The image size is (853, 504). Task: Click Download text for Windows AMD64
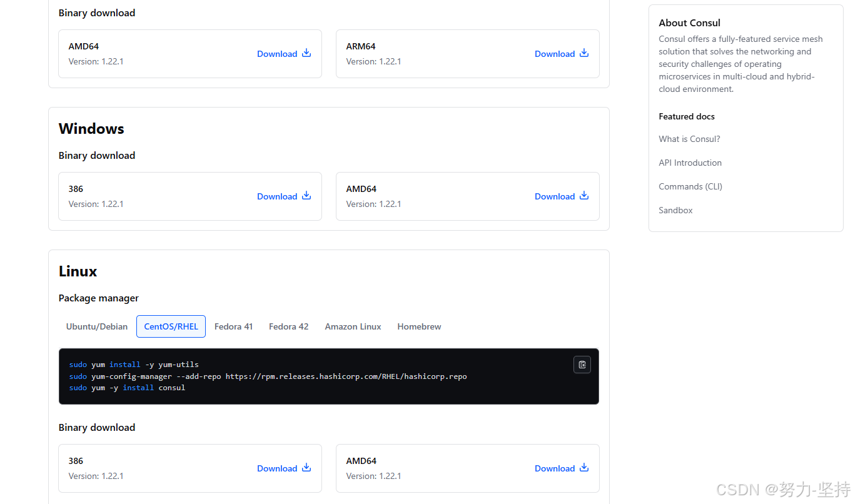(x=555, y=196)
